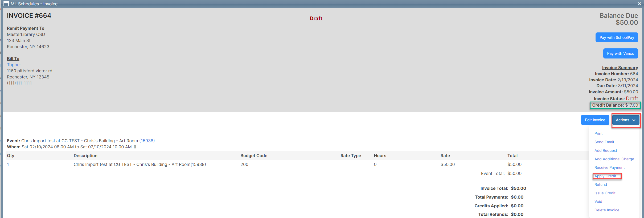
Task: Click the Event Total $50.00 line
Action: [501, 173]
